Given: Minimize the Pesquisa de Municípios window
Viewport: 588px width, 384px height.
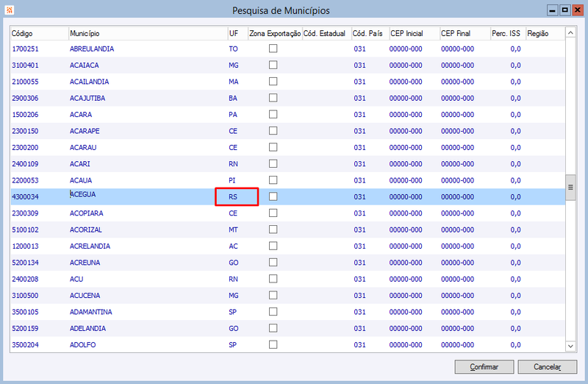Looking at the screenshot, I should 552,10.
